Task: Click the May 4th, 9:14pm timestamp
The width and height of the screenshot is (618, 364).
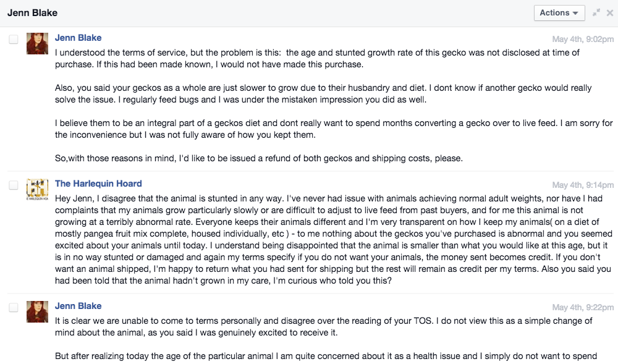Action: [583, 185]
